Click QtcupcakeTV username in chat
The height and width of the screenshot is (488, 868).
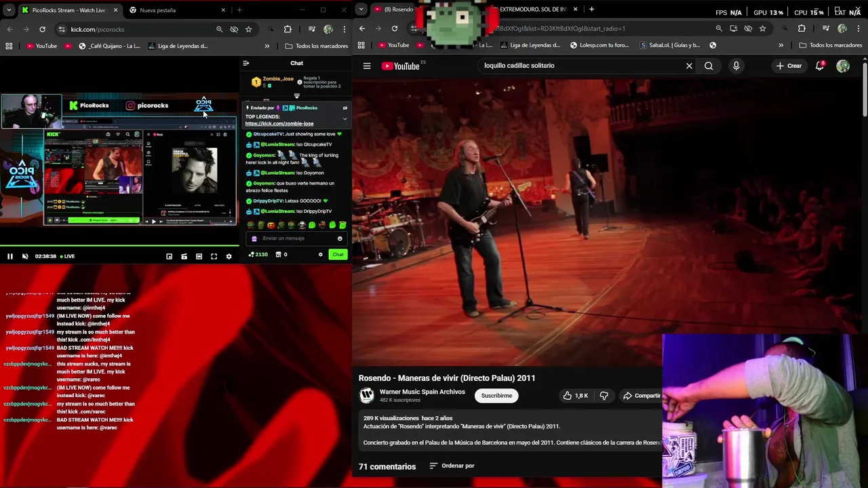coord(269,134)
